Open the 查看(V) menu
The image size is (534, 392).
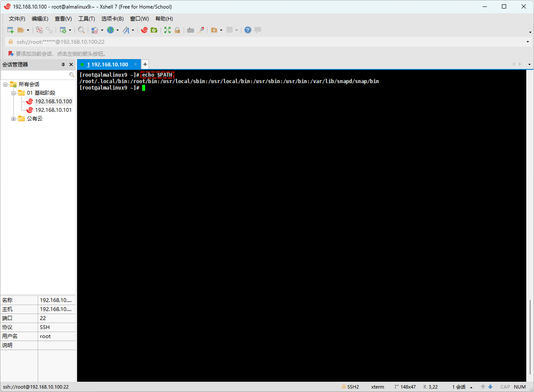63,19
